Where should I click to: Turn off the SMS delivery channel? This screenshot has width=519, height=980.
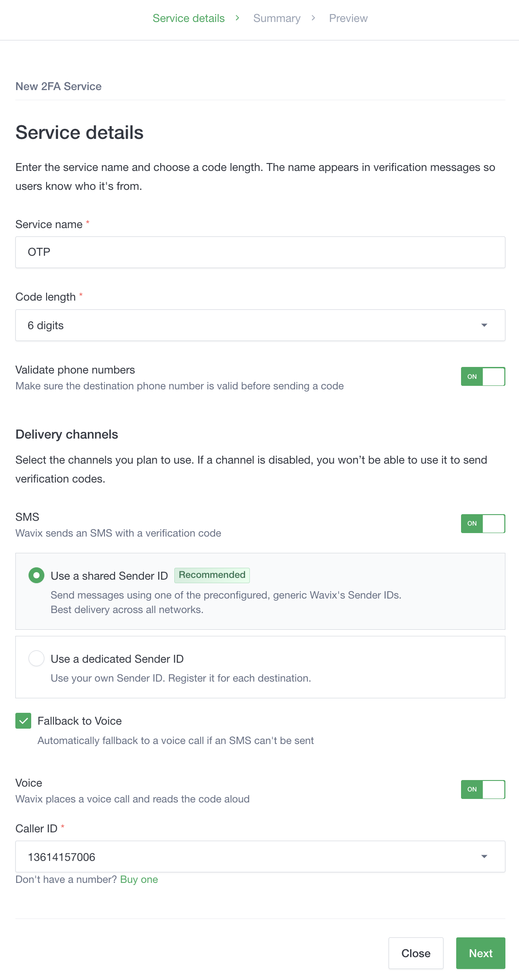point(483,523)
